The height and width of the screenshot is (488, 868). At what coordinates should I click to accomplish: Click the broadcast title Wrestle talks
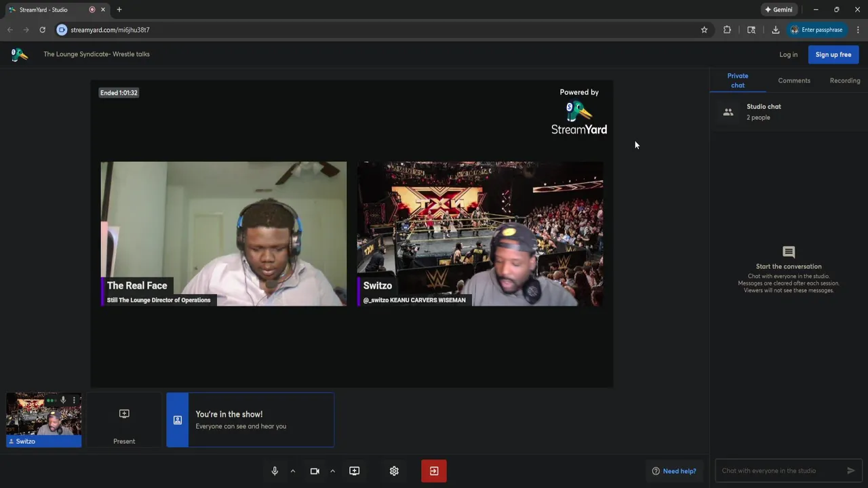coord(96,54)
